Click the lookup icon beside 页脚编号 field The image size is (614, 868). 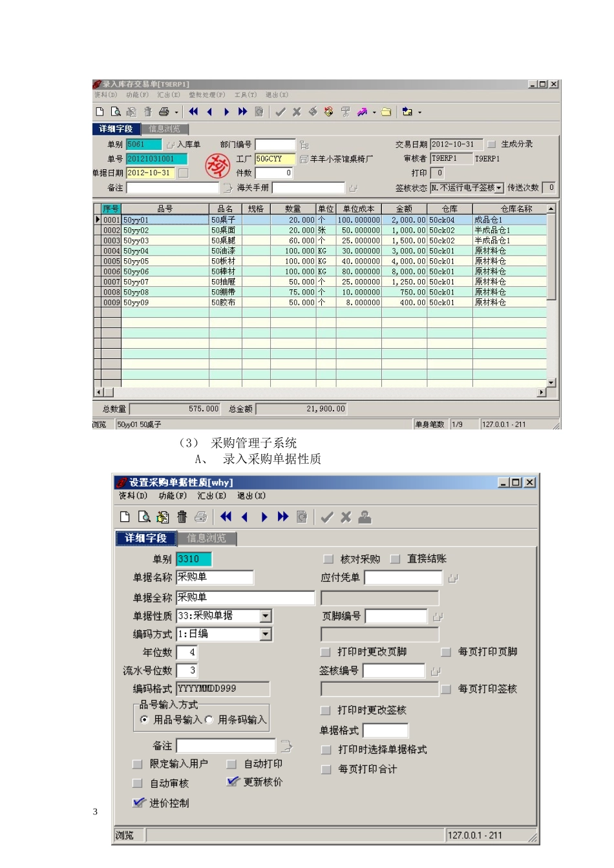click(x=438, y=617)
